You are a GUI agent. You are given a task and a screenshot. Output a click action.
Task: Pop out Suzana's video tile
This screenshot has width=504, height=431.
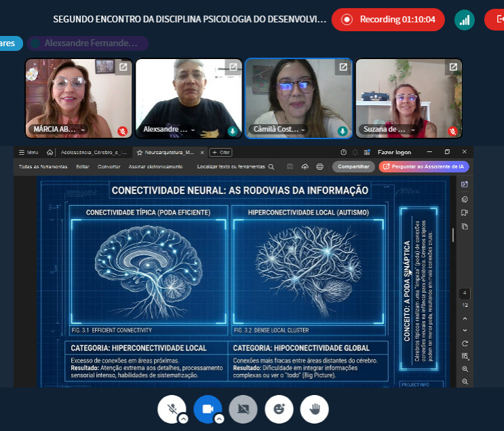(452, 67)
